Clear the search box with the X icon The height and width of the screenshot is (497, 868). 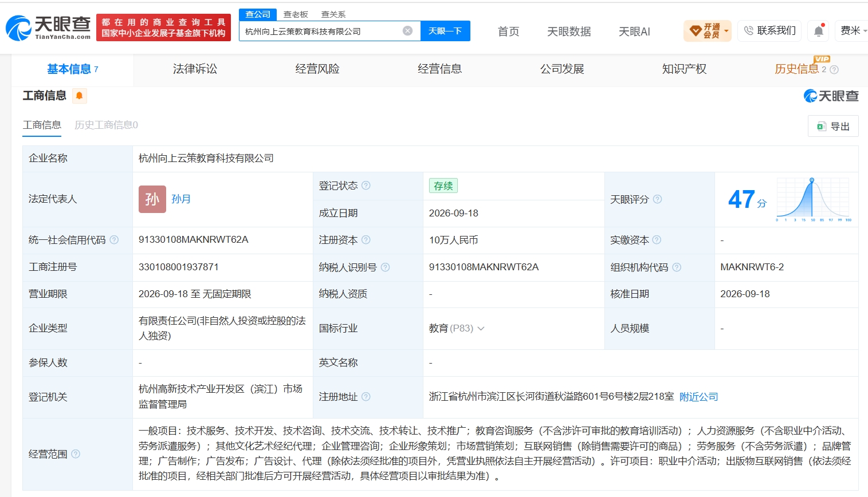(x=407, y=31)
